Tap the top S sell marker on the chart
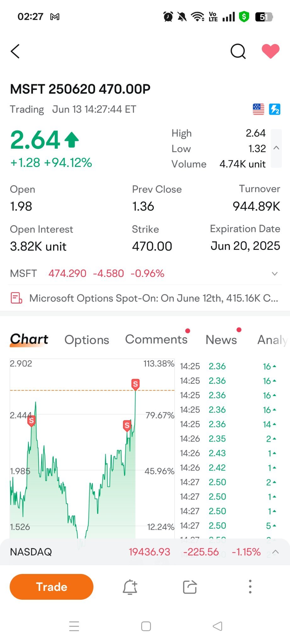Viewport: 290px width, 644px height. (135, 384)
